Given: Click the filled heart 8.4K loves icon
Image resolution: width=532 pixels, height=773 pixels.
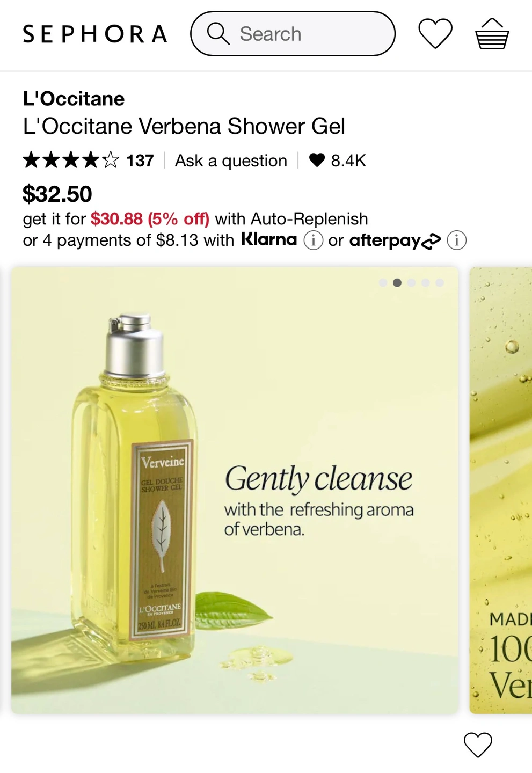Looking at the screenshot, I should point(317,160).
